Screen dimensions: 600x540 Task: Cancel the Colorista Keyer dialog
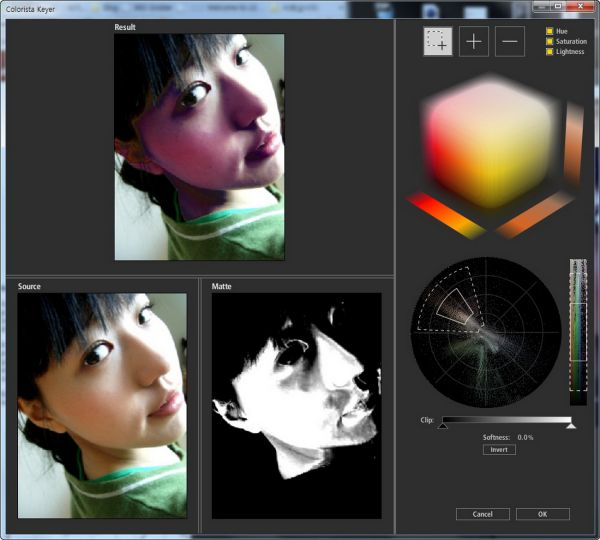tap(482, 514)
